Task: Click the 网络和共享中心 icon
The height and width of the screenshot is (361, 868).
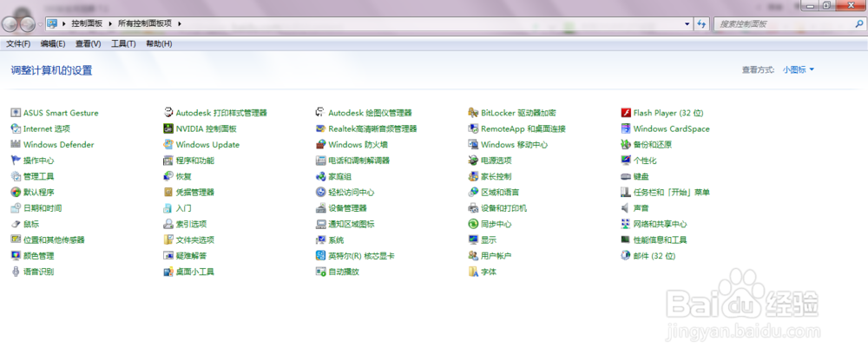Action: coord(626,224)
